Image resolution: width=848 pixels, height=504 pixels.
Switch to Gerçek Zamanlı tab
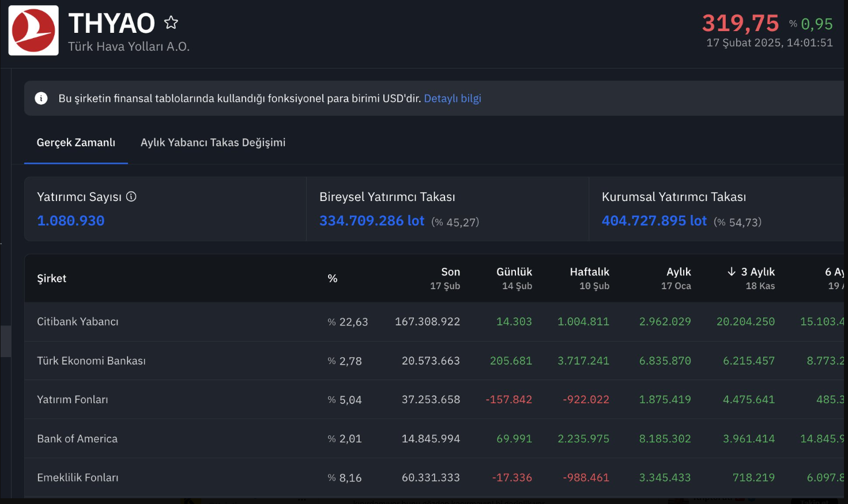click(x=76, y=143)
